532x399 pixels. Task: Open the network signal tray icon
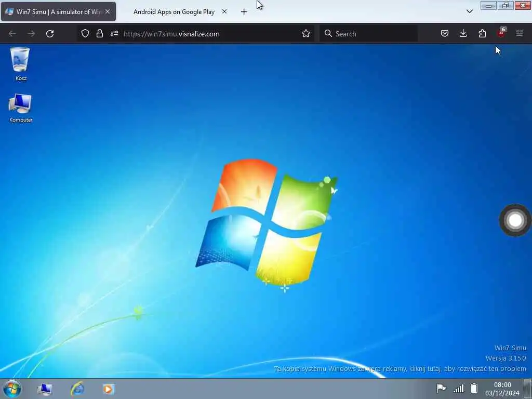pos(458,388)
